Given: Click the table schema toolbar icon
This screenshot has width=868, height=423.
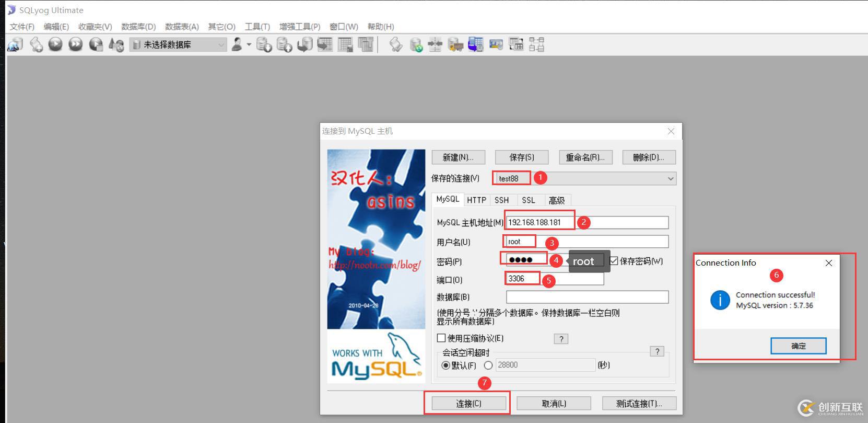Looking at the screenshot, I should coord(517,45).
